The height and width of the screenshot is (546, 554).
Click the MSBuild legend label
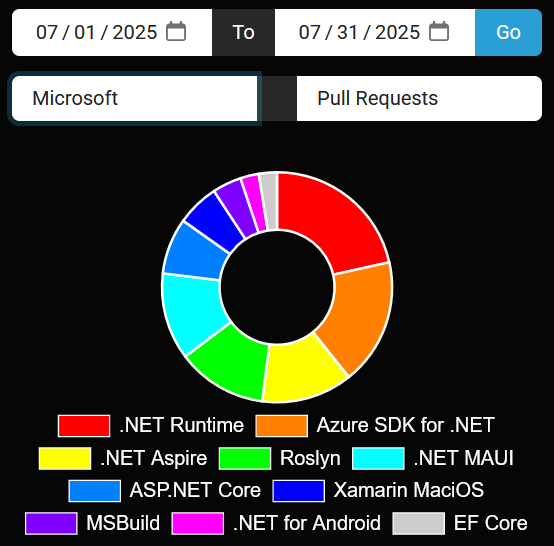[x=123, y=523]
